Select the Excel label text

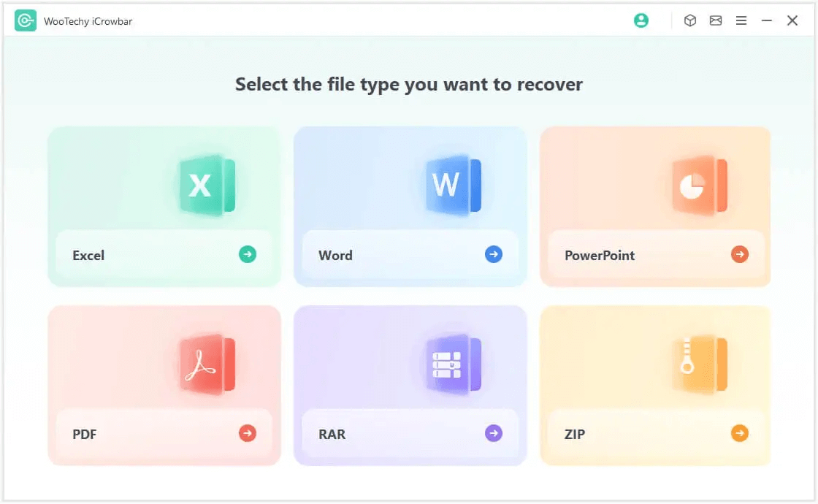88,256
